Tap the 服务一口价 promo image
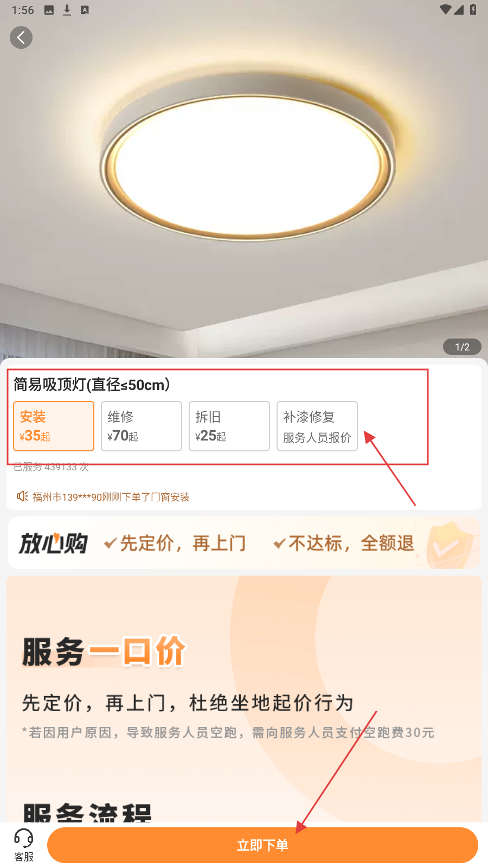 244,699
